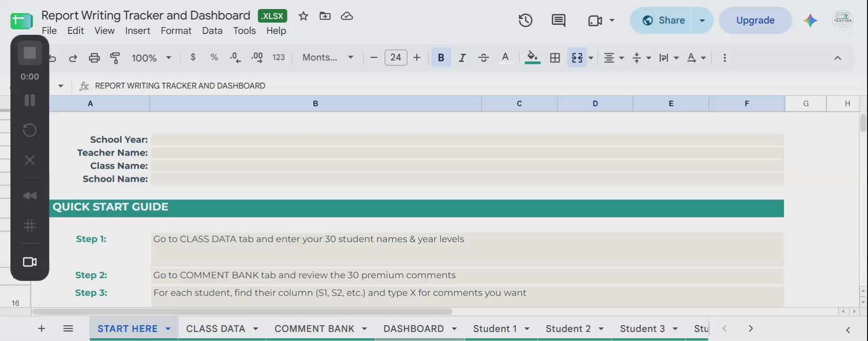This screenshot has height=341, width=868.
Task: Print the spreadsheet
Action: click(x=94, y=58)
